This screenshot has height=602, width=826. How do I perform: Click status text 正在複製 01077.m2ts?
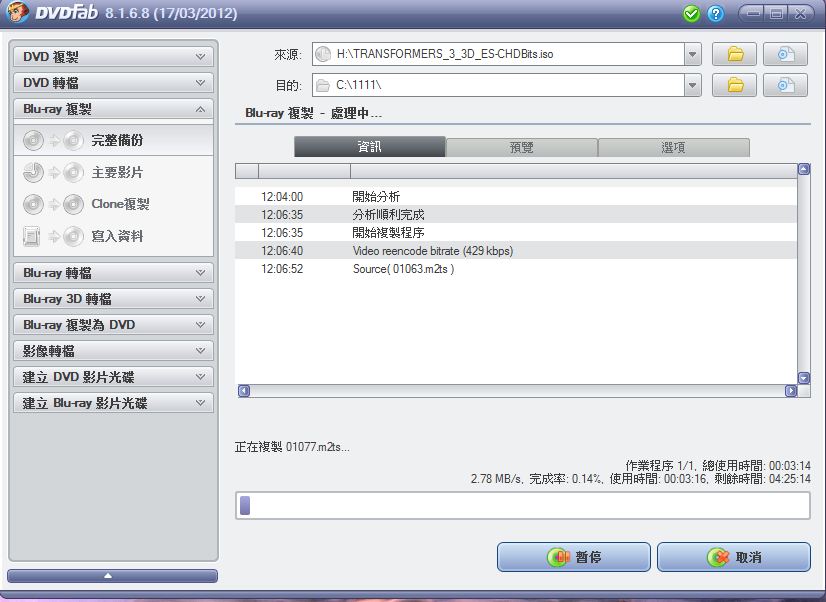pyautogui.click(x=292, y=447)
